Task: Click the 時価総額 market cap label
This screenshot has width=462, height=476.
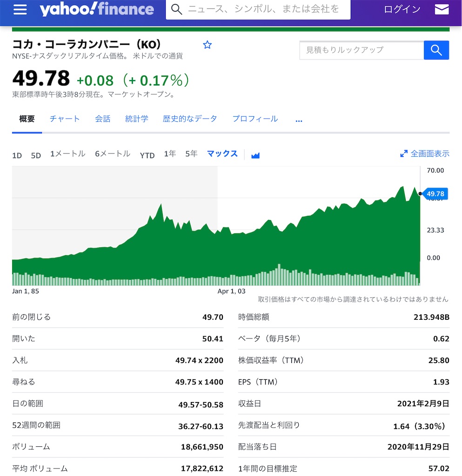Action: (x=254, y=317)
